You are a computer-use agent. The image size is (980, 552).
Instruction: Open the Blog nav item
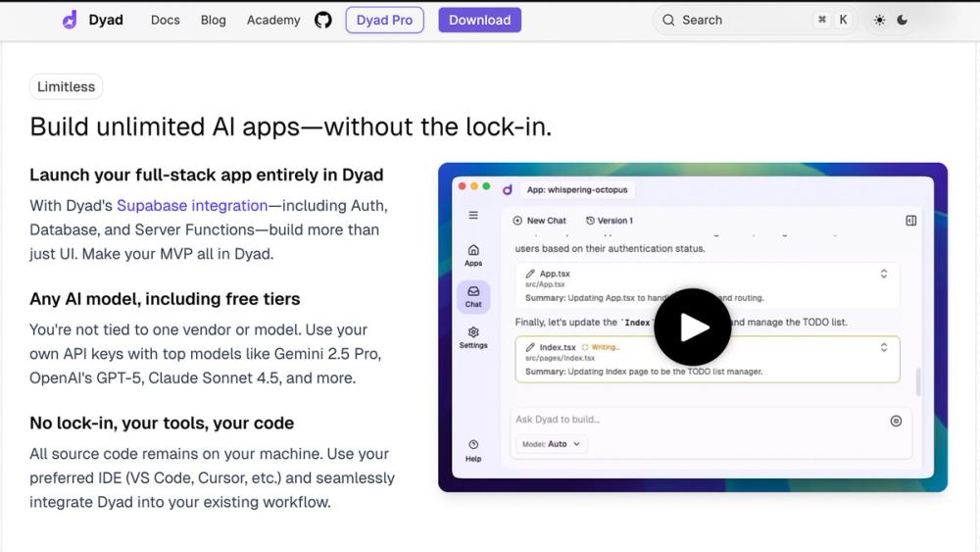click(x=213, y=20)
